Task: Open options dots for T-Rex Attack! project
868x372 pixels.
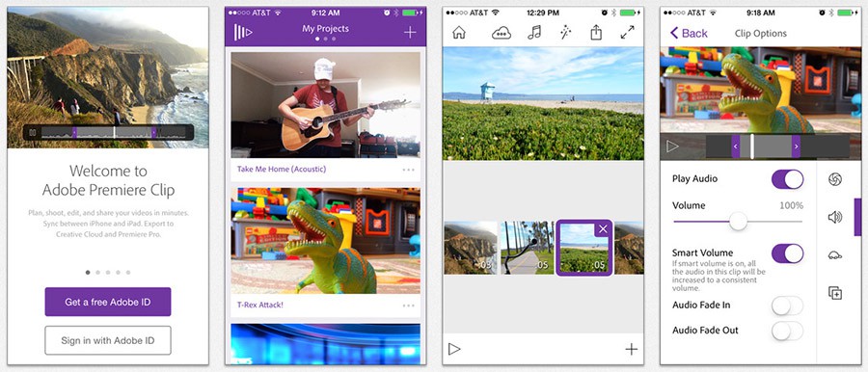Action: [409, 305]
